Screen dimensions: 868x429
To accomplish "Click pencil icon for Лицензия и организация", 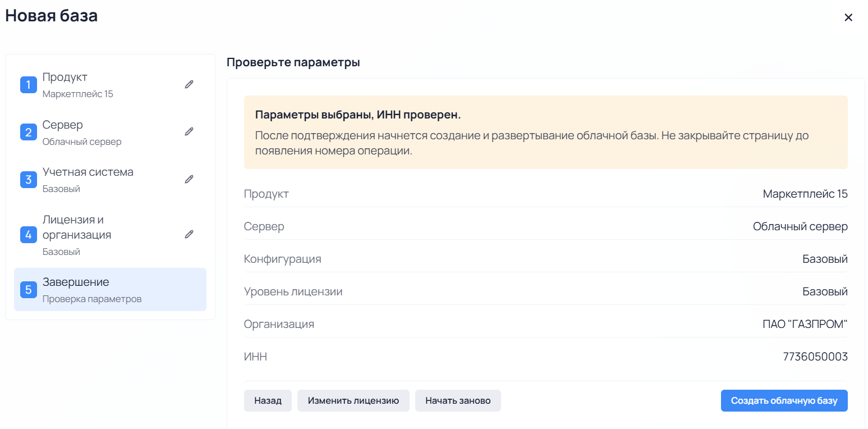I will 189,234.
